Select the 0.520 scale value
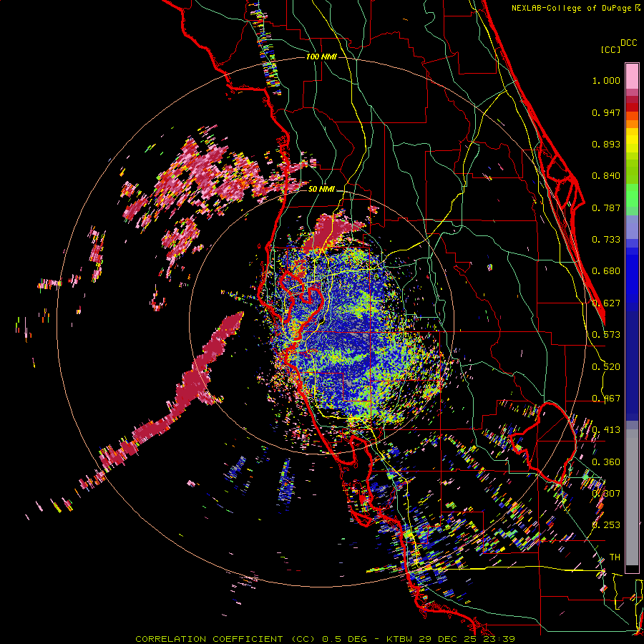644x644 pixels. click(x=606, y=367)
